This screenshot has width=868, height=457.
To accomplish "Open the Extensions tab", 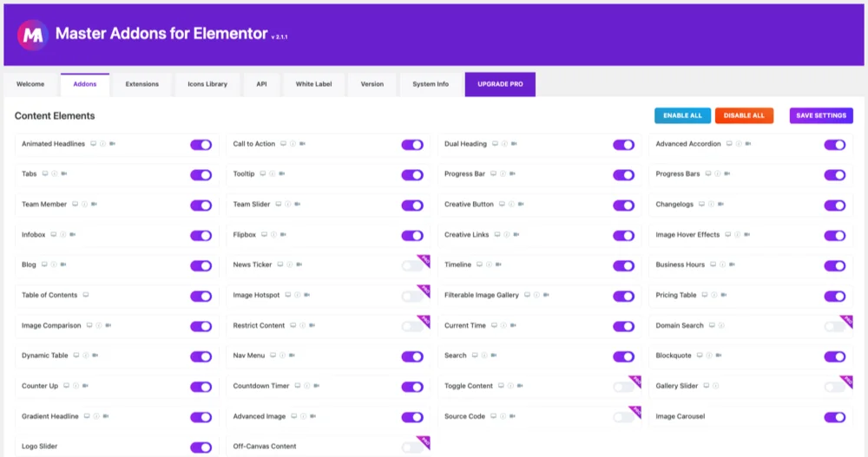I will (142, 84).
